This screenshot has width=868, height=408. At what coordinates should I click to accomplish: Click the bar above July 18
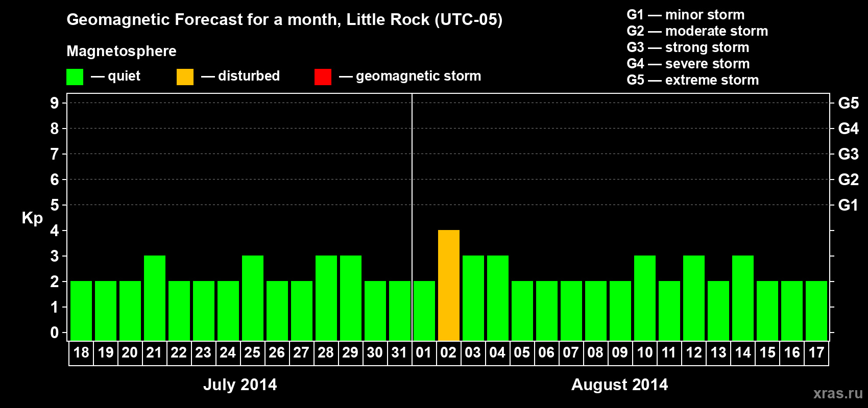[81, 311]
